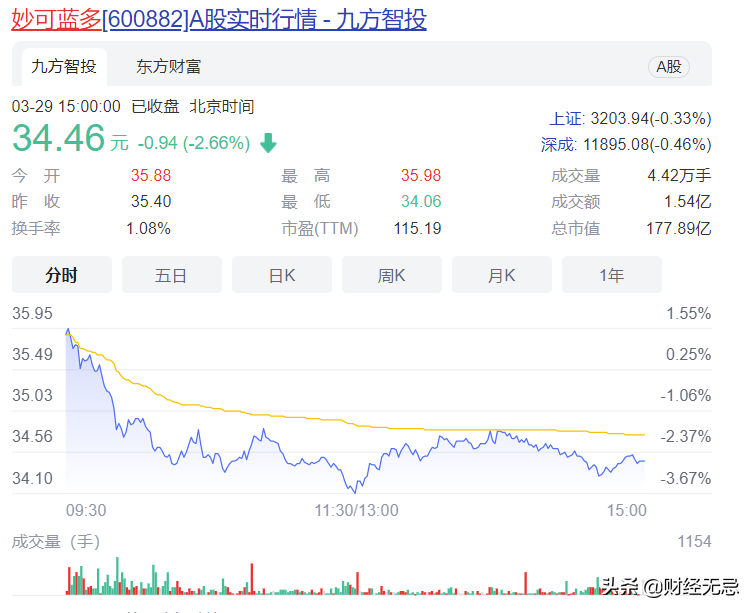Select the 周K chart tab
This screenshot has height=613, width=756.
pyautogui.click(x=392, y=275)
